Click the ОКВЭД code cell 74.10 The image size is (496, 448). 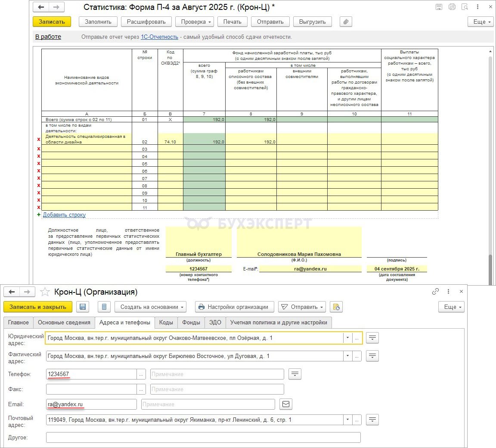[x=170, y=139]
